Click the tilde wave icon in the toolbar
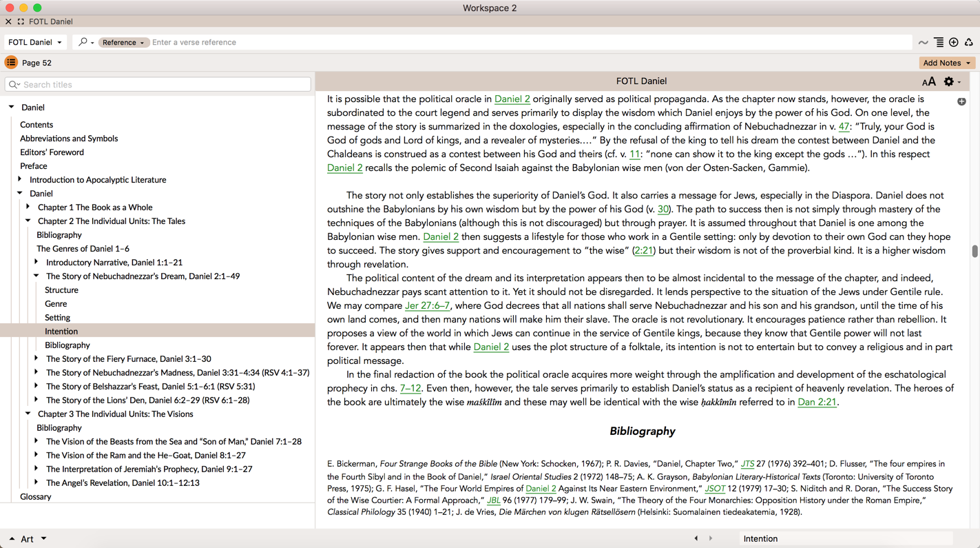Viewport: 980px width, 548px height. (923, 43)
